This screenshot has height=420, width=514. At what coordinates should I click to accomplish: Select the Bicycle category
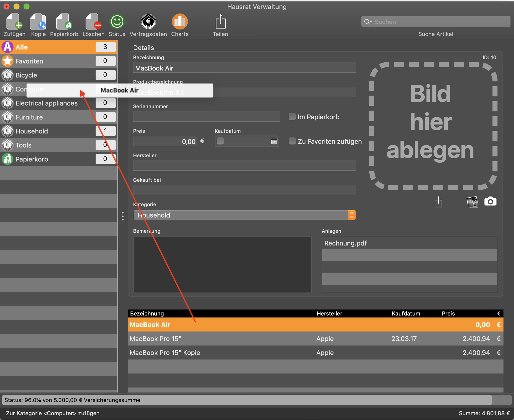click(x=58, y=75)
